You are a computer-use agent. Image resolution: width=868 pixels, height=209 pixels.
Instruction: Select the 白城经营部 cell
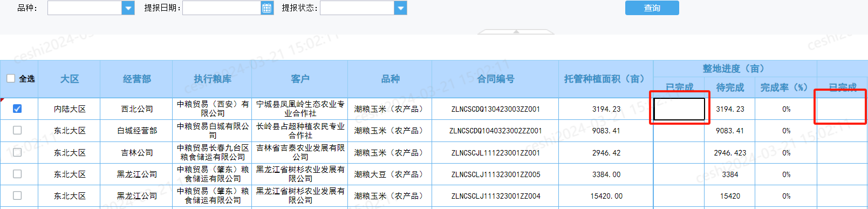(x=136, y=131)
